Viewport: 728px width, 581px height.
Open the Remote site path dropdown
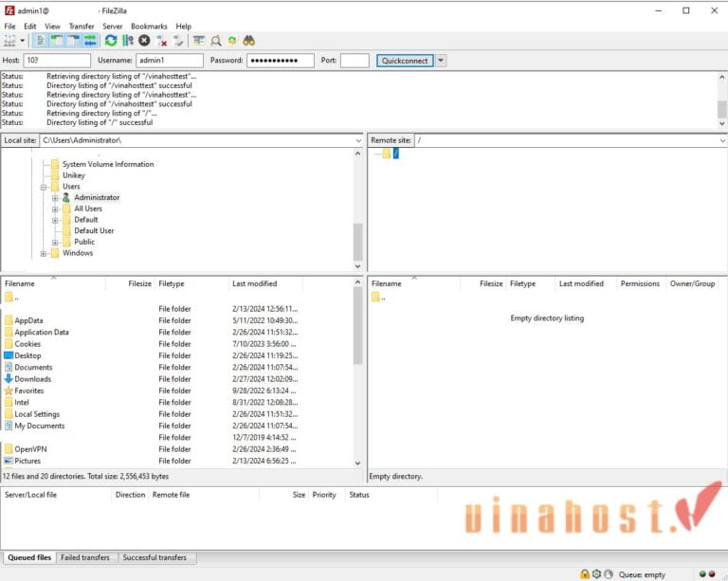(723, 140)
